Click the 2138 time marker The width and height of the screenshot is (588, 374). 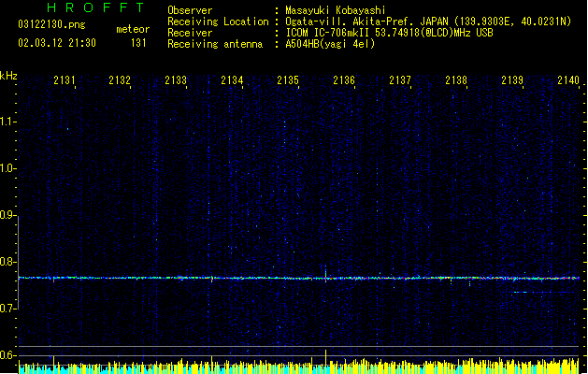pos(456,80)
